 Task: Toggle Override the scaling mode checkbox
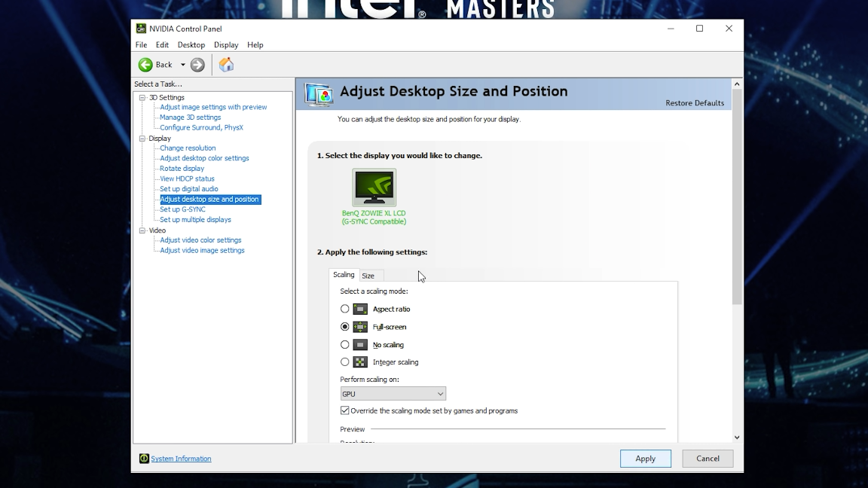[345, 410]
